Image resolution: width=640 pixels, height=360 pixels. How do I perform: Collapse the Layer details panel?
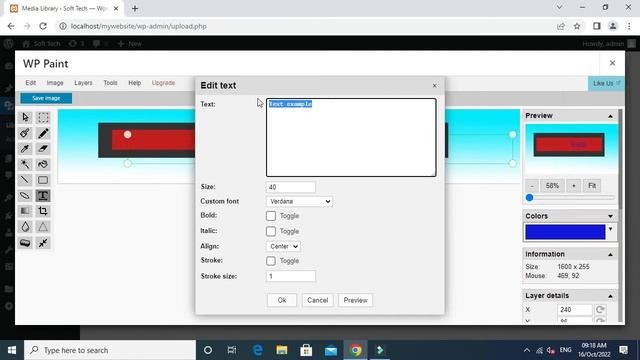coord(610,296)
